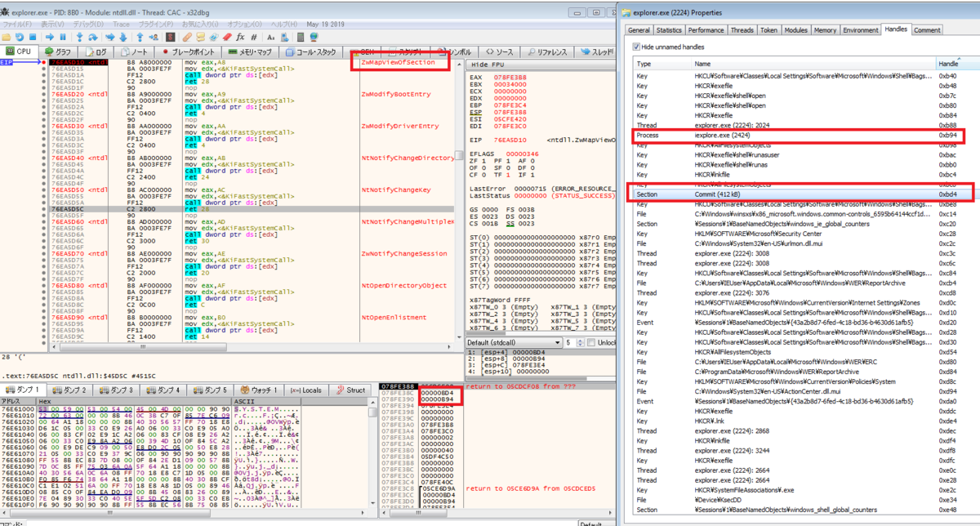Run the debuggee with blue arrow icon
The width and height of the screenshot is (980, 526).
49,37
